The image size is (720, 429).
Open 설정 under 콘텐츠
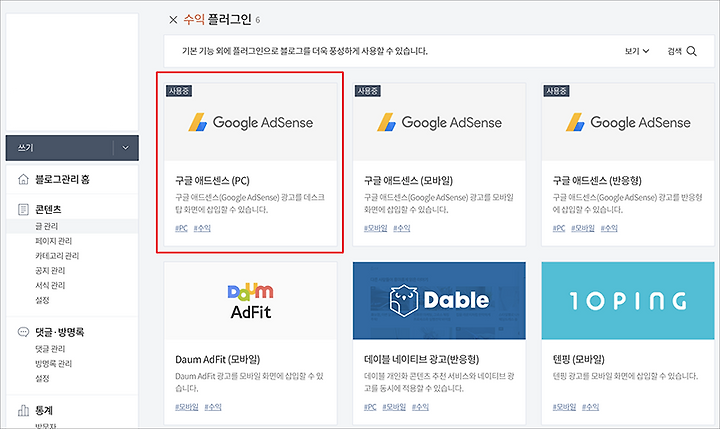coord(42,300)
